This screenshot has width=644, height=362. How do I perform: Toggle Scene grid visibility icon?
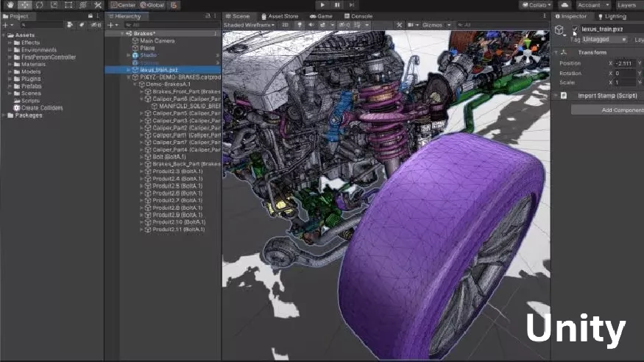click(x=357, y=25)
